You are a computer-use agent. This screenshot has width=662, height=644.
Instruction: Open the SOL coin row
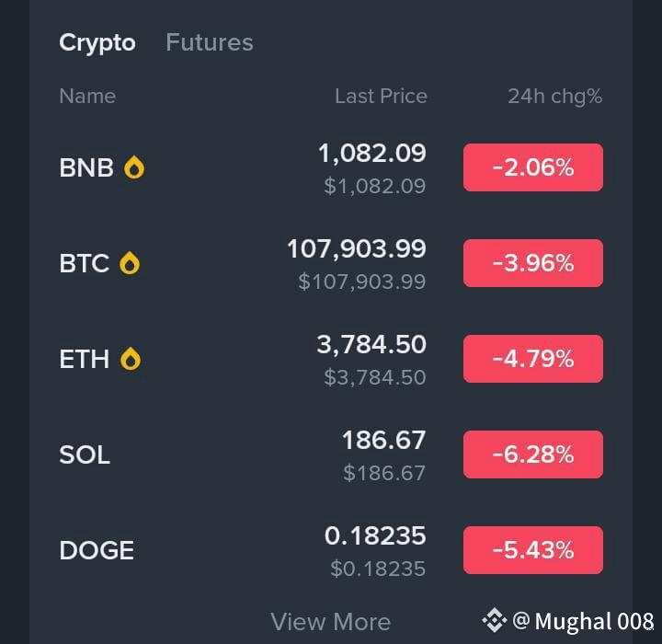point(331,454)
